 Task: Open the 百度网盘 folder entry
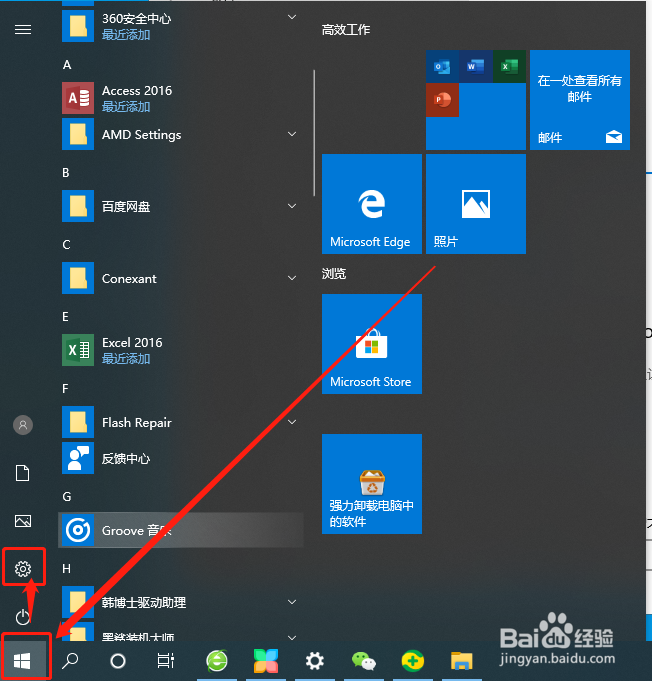180,206
